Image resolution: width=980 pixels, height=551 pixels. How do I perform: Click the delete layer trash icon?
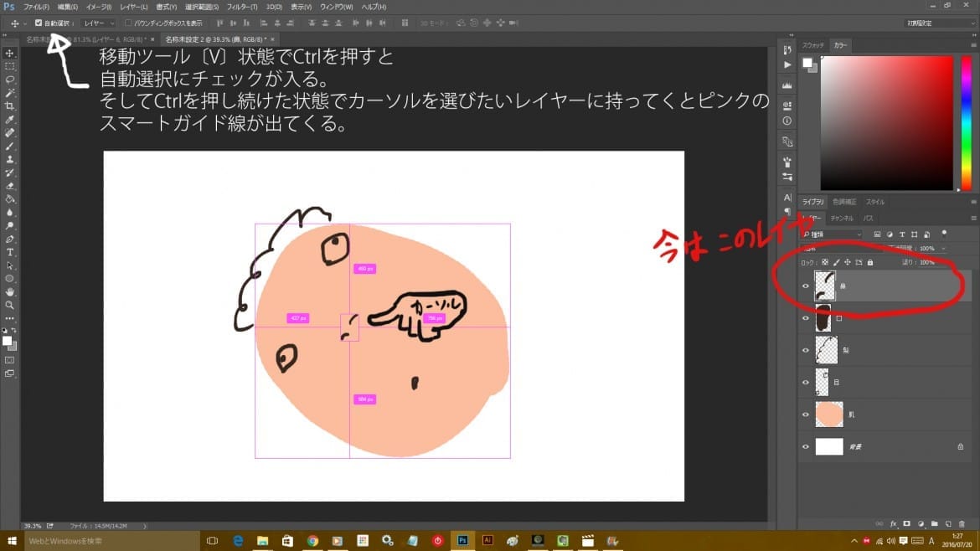(963, 523)
